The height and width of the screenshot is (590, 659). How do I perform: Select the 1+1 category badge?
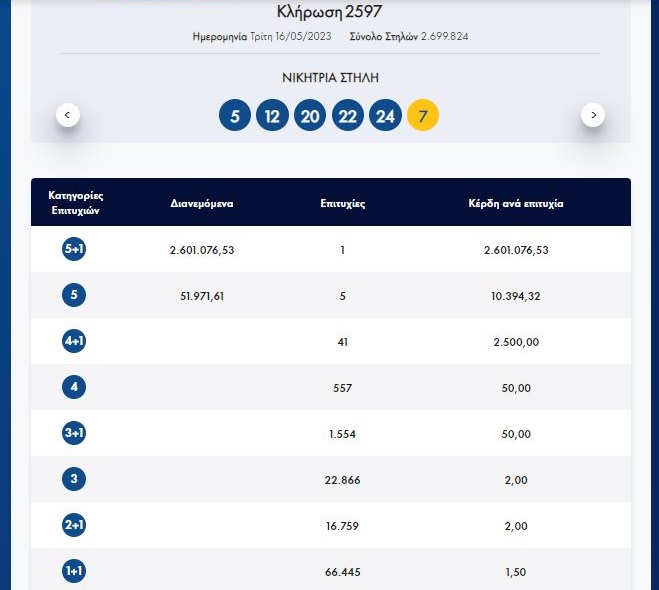74,572
